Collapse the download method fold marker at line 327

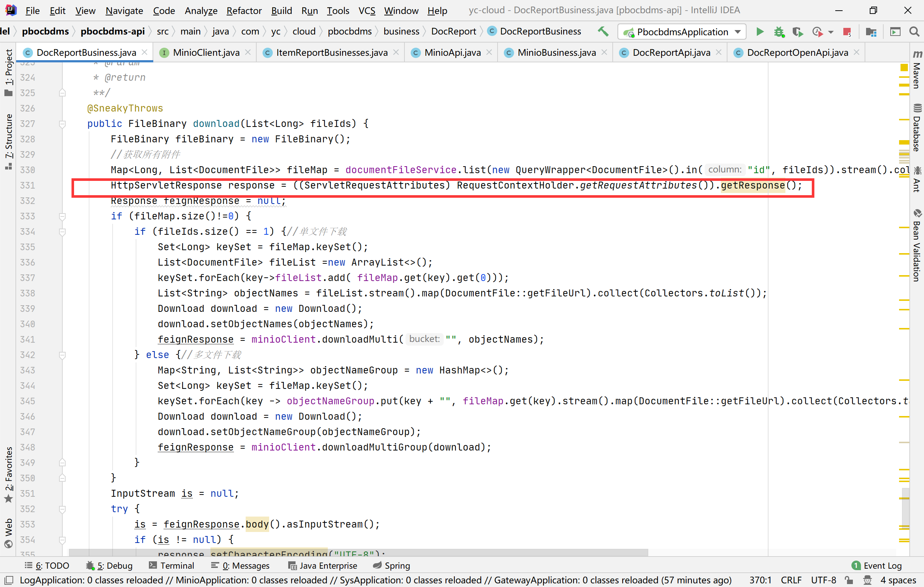pyautogui.click(x=62, y=124)
